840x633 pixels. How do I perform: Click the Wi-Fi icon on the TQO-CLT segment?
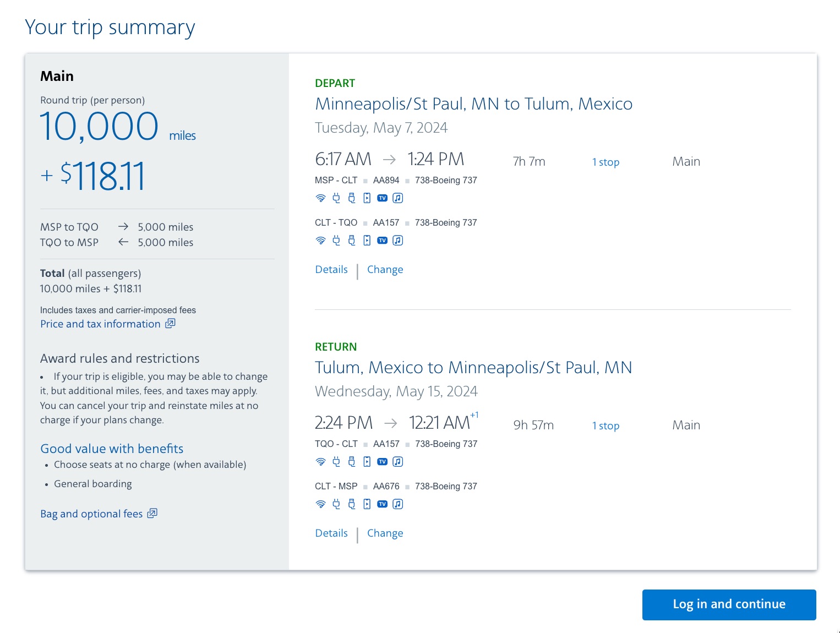(x=321, y=461)
